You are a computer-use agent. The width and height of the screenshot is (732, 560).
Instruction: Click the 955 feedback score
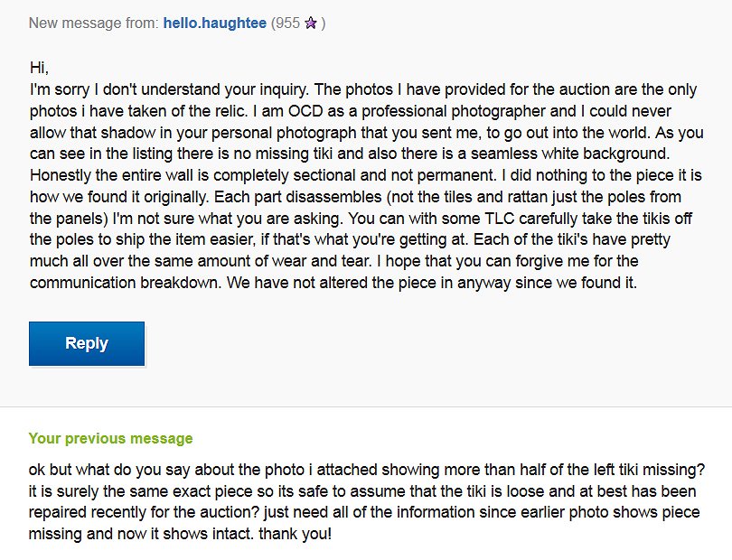coord(288,23)
